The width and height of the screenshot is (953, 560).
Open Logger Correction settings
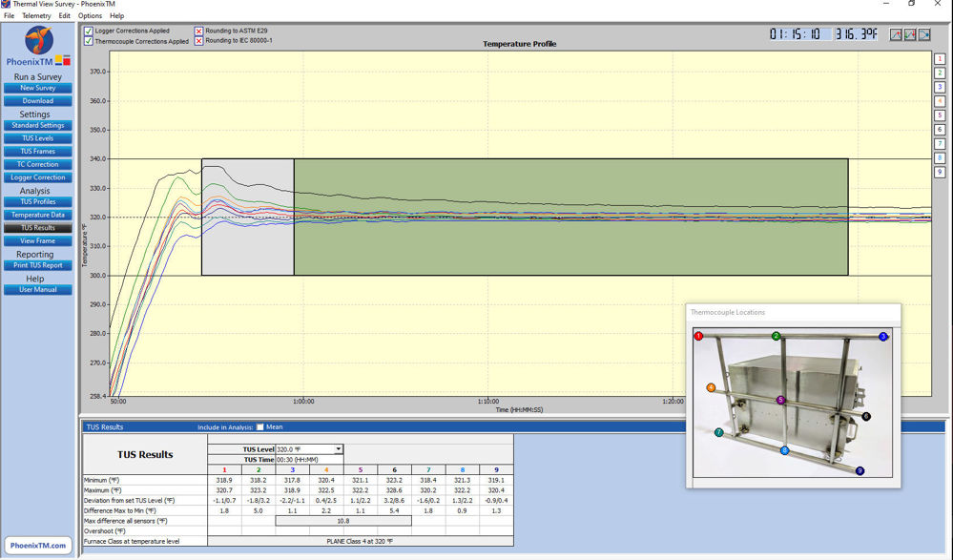(38, 177)
